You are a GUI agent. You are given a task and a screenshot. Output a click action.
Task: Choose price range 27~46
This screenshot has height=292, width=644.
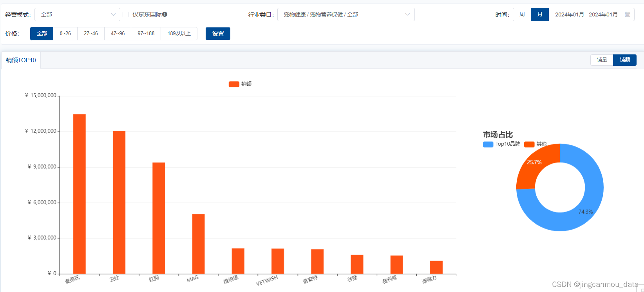(91, 34)
